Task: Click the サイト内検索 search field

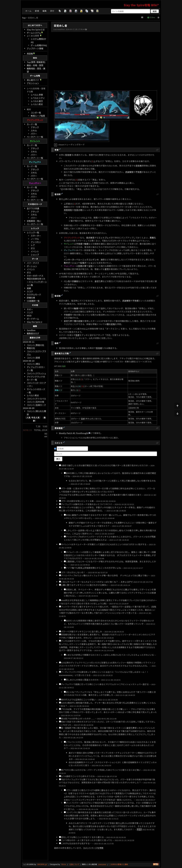Action: click(130, 11)
